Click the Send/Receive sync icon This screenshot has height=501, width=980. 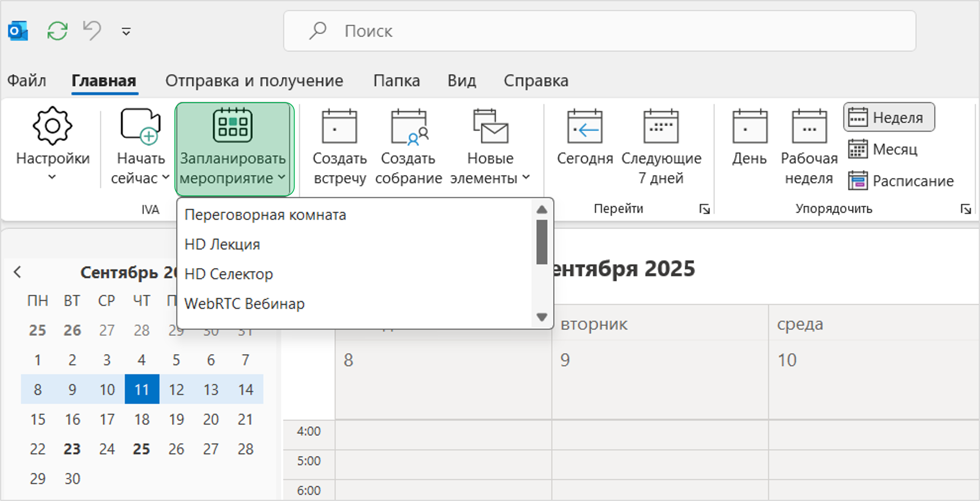[x=57, y=31]
